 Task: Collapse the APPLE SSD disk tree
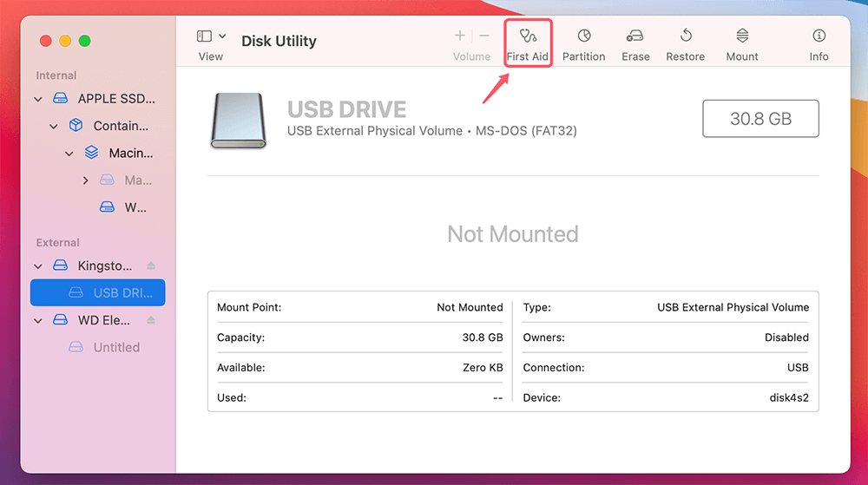[x=38, y=99]
